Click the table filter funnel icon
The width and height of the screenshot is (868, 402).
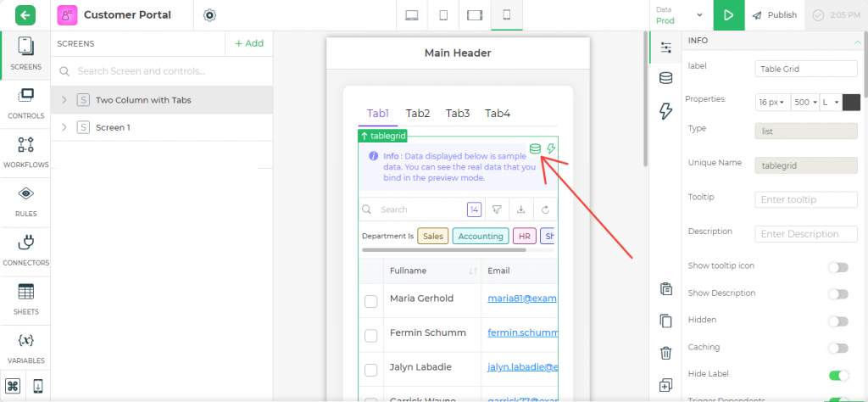tap(497, 209)
